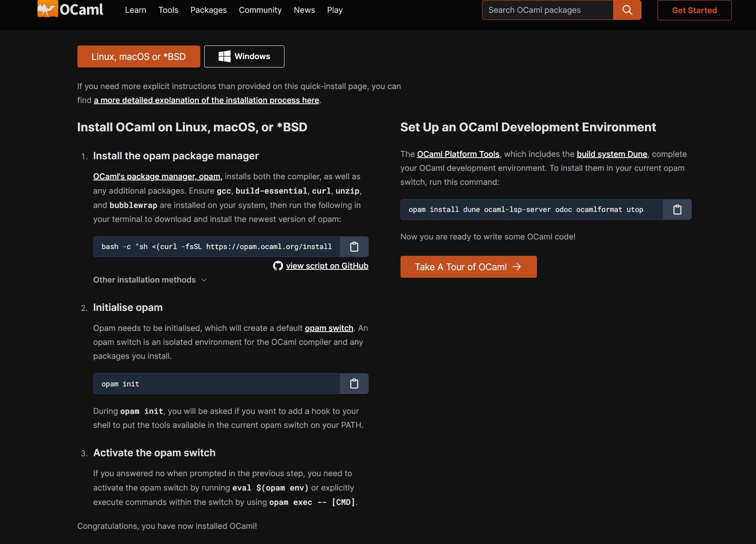Open the Learn menu item
Image resolution: width=756 pixels, height=544 pixels.
point(135,10)
